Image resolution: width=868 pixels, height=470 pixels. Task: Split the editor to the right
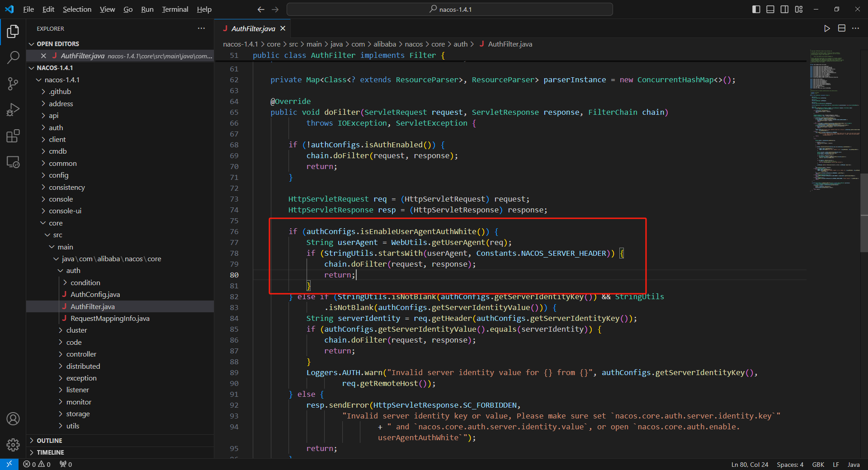click(841, 28)
